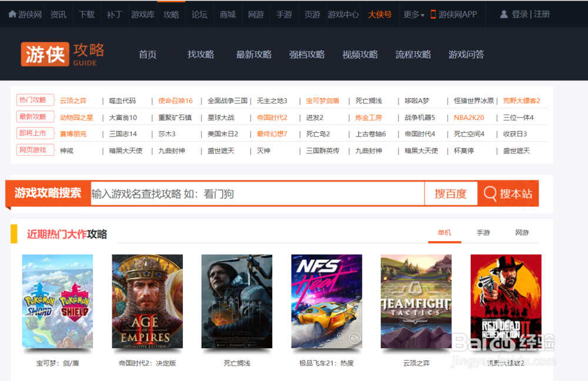Click the 极品飞车21：热度 caption
This screenshot has width=588, height=381.
click(326, 363)
